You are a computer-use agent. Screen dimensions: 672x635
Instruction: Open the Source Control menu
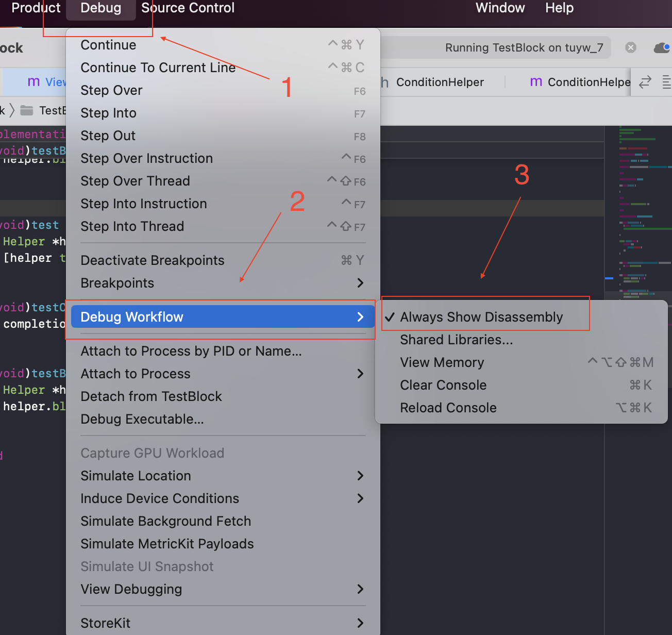pos(188,8)
